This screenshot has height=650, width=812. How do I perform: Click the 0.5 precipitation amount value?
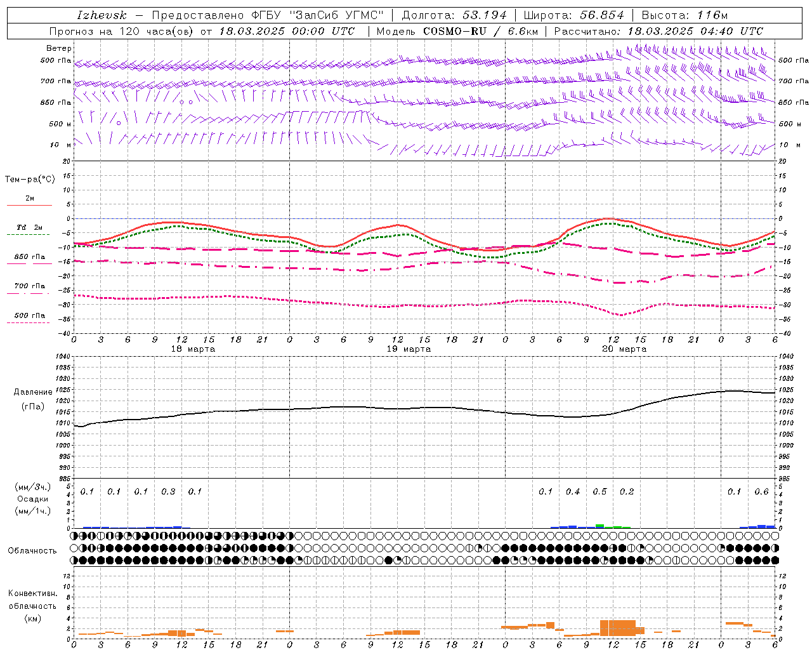click(x=599, y=492)
